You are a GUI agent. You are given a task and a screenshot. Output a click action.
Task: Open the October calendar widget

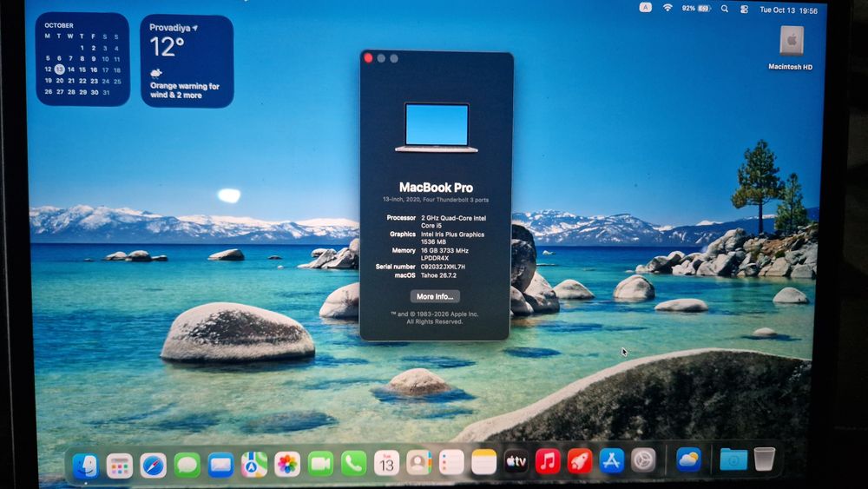(82, 59)
